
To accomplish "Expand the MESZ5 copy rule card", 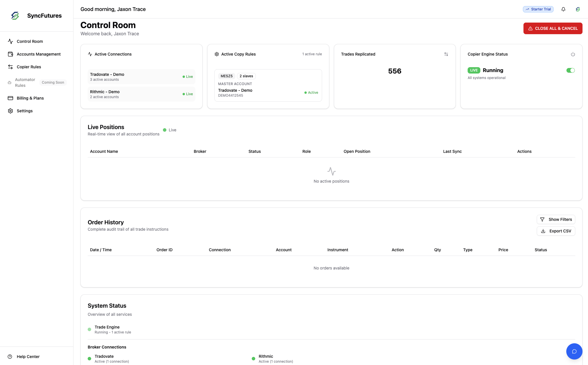I will click(268, 85).
